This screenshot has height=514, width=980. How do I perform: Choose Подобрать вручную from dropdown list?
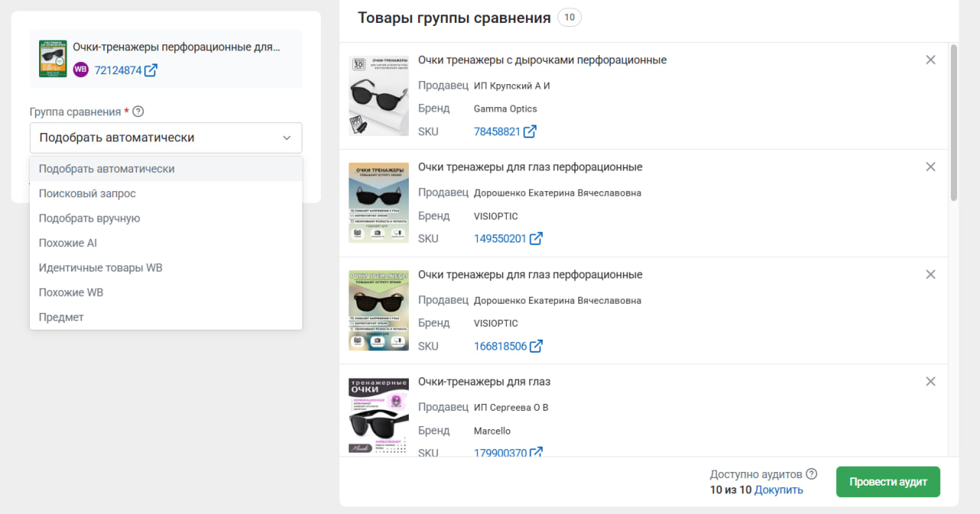coord(90,218)
